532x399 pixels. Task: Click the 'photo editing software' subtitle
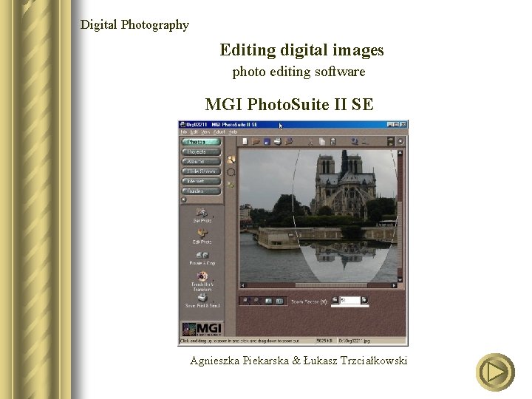(299, 72)
